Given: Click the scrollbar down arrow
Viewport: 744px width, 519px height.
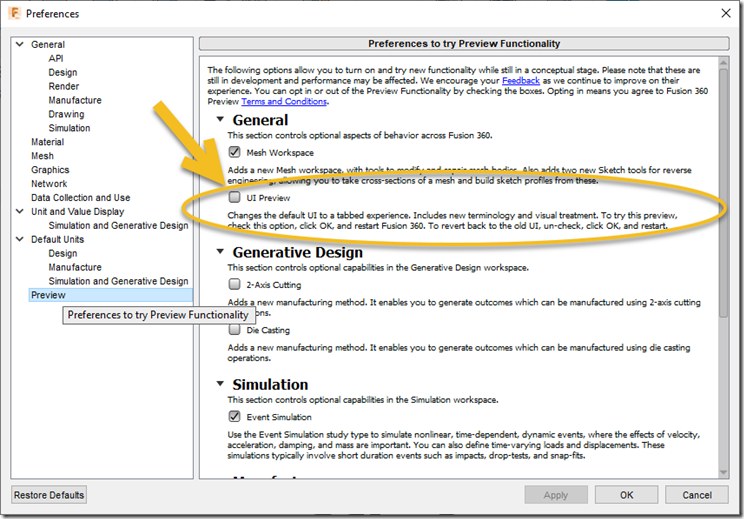Looking at the screenshot, I should pos(723,472).
